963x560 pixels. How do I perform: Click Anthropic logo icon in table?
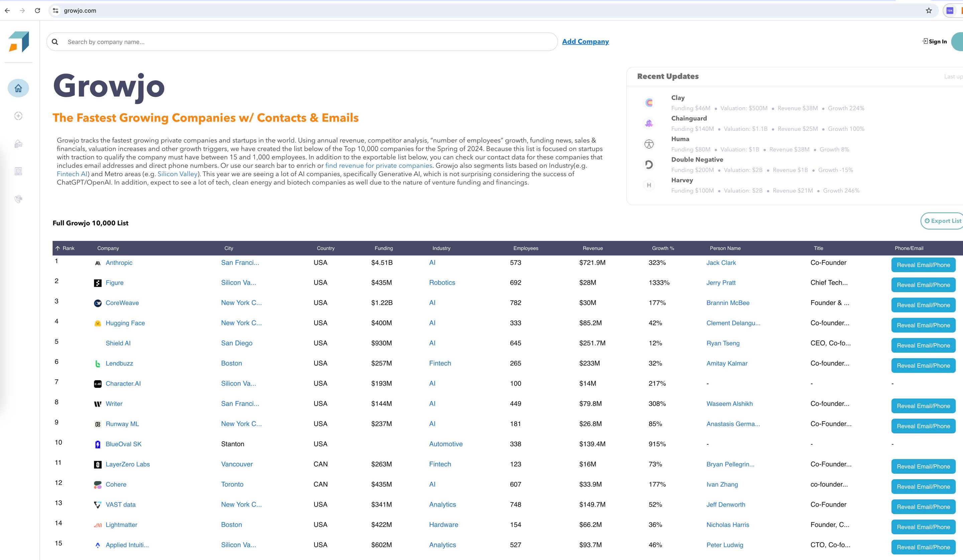click(x=98, y=263)
